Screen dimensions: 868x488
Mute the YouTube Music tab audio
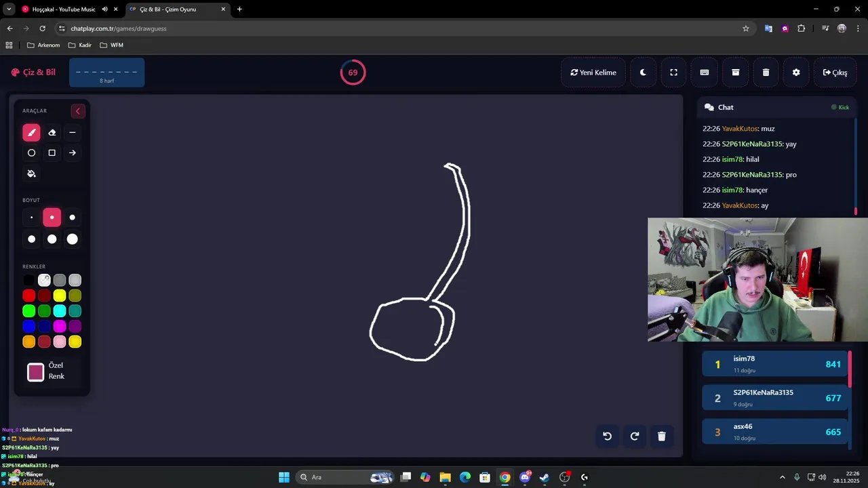click(105, 9)
